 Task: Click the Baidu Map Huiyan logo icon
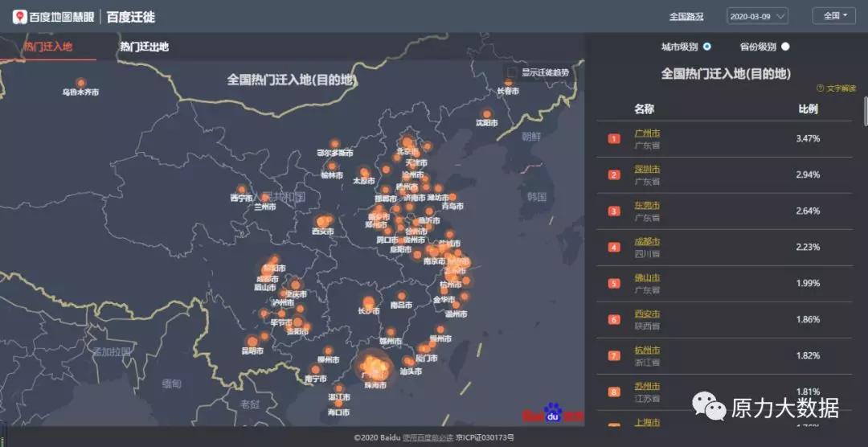19,15
